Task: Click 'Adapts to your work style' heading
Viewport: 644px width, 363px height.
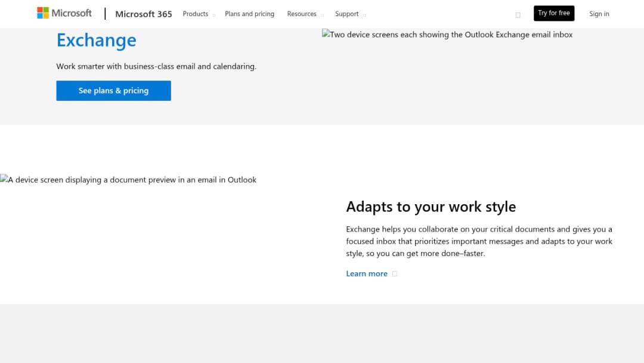Action: (x=431, y=207)
